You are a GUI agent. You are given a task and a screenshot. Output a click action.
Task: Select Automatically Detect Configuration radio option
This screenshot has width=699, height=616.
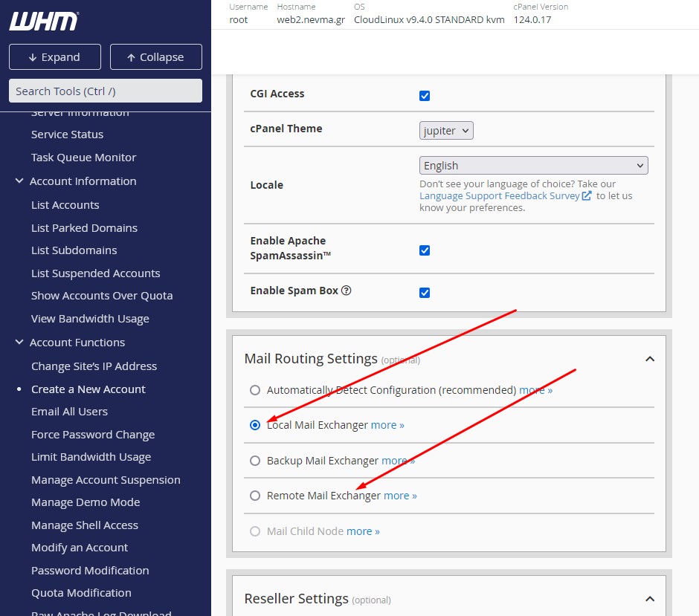coord(255,390)
